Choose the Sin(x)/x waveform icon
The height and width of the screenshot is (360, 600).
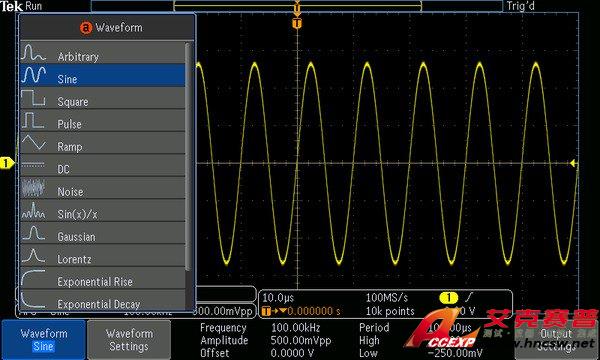point(33,210)
